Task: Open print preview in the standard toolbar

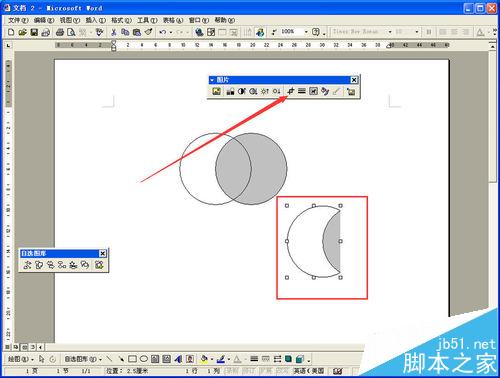Action: [x=71, y=32]
